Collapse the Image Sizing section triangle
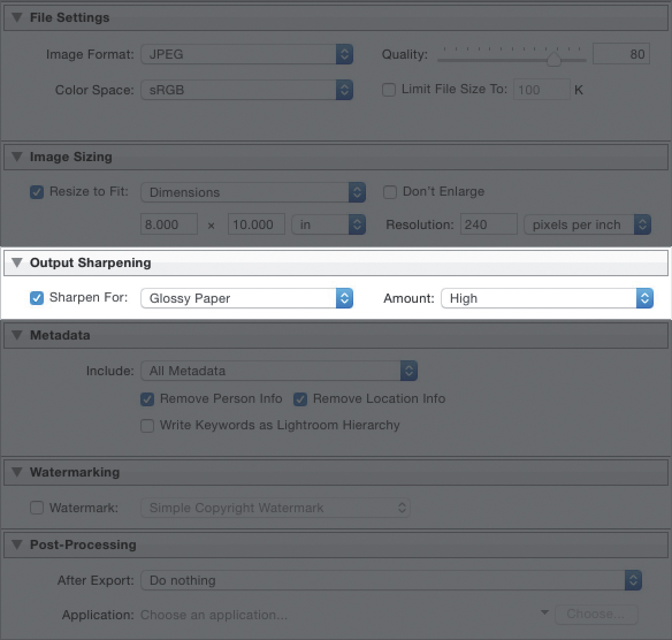The width and height of the screenshot is (672, 640). 17,157
